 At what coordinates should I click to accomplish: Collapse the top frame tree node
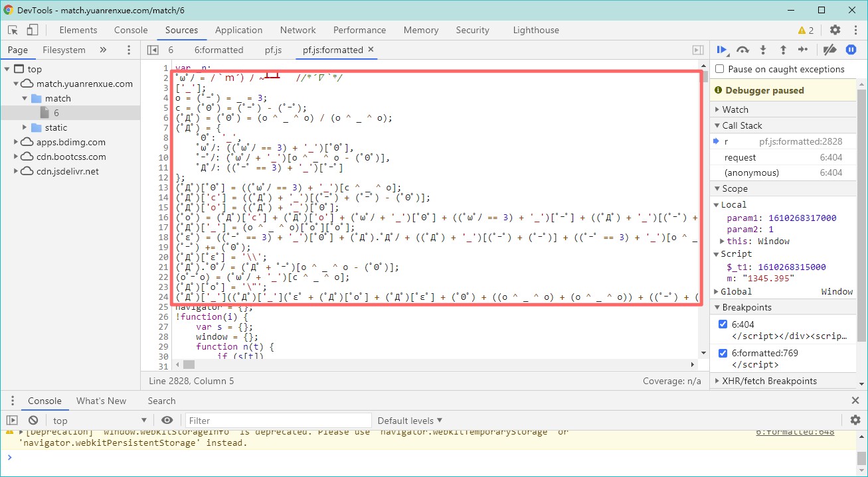coord(7,69)
